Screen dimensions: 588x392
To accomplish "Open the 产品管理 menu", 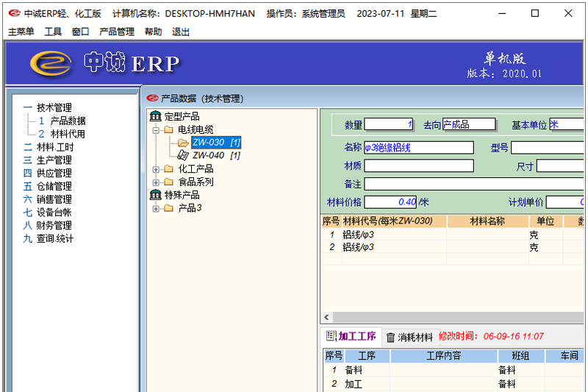I will coord(117,32).
